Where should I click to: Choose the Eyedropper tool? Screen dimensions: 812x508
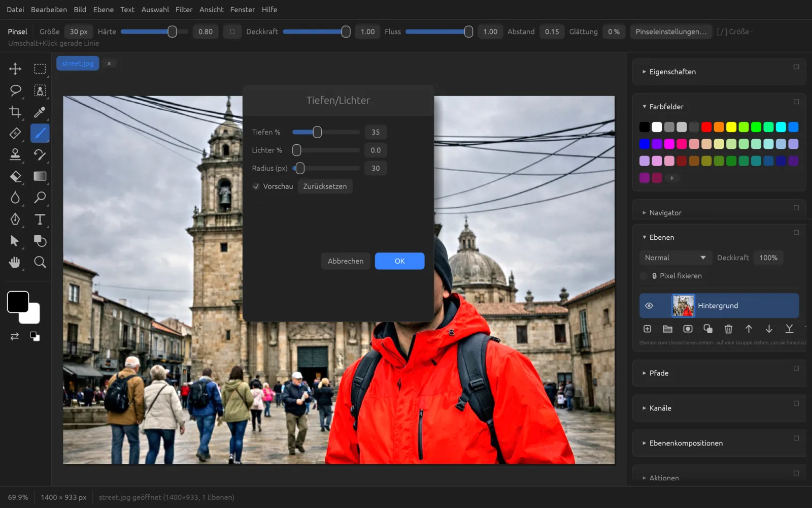pos(40,112)
